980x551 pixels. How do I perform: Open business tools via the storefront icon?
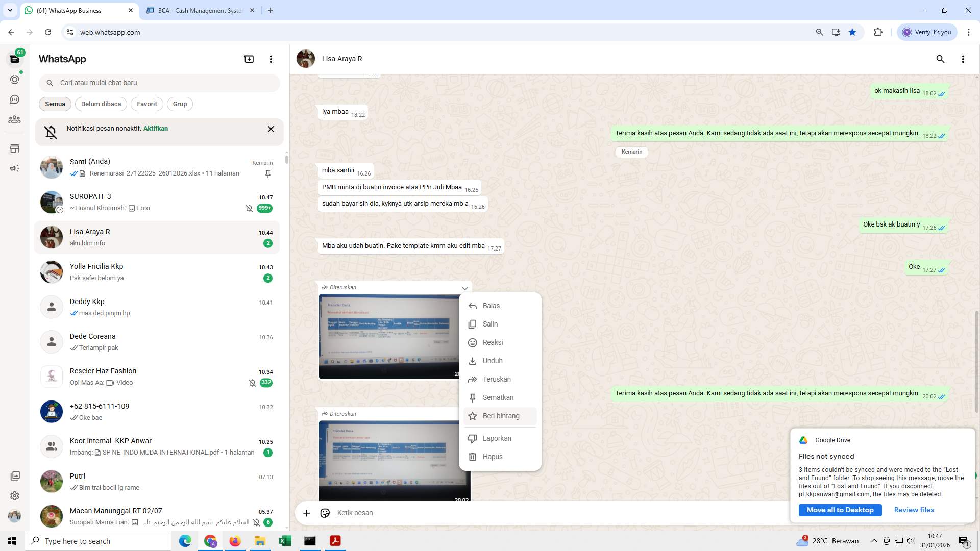14,148
